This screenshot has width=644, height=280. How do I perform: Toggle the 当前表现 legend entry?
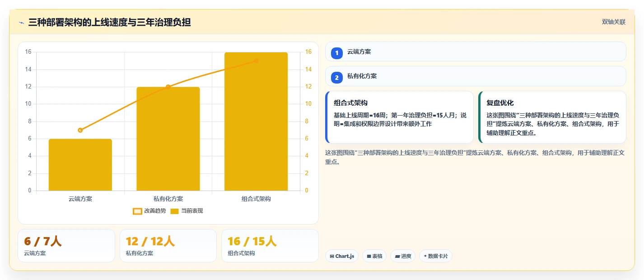(187, 211)
